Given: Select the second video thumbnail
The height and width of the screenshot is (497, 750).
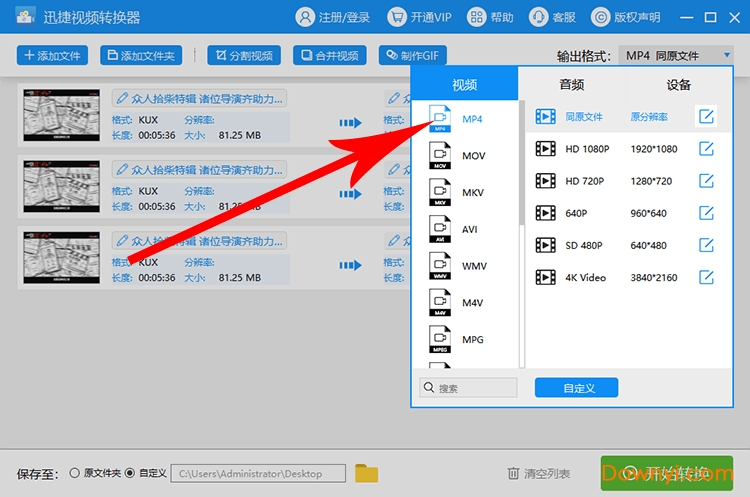Looking at the screenshot, I should click(62, 186).
